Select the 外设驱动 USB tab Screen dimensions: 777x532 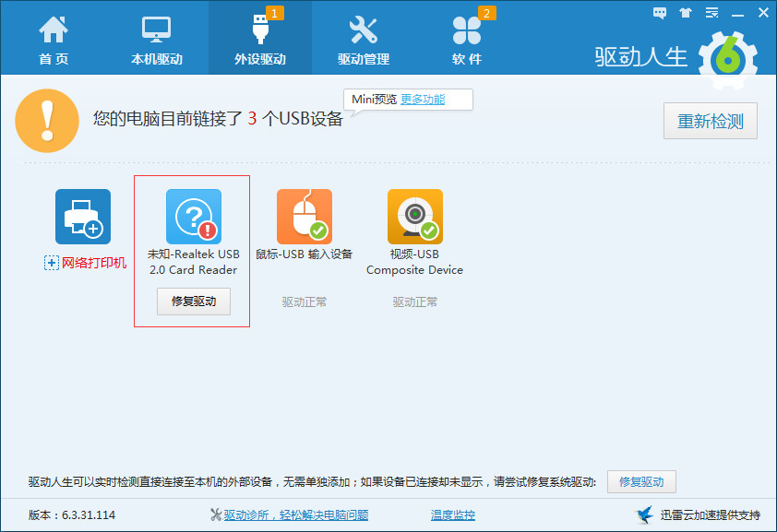pos(259,39)
